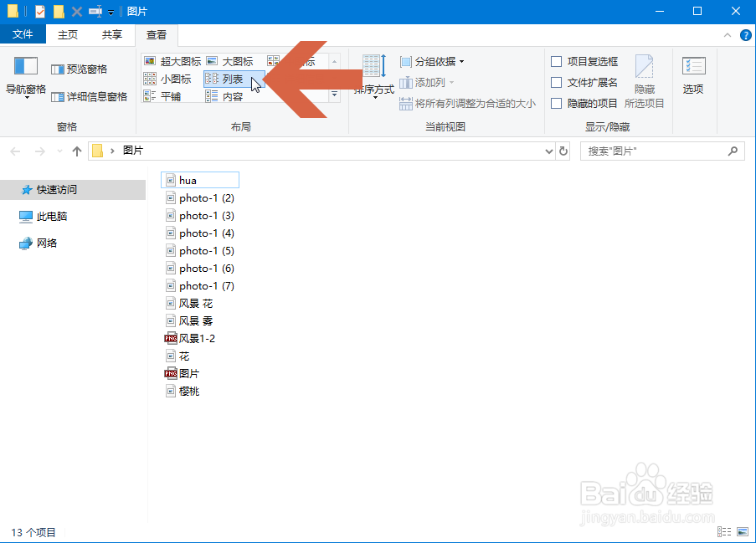Open Customize Quick Access Toolbar dropdown
Image resolution: width=756 pixels, height=543 pixels.
pos(111,12)
